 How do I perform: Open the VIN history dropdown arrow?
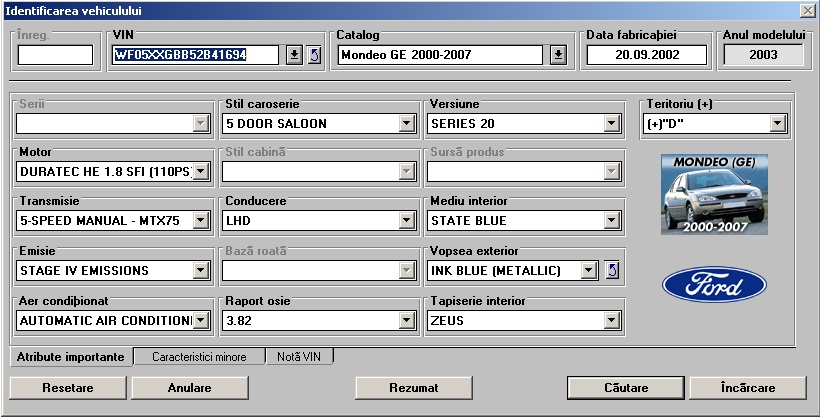click(294, 54)
